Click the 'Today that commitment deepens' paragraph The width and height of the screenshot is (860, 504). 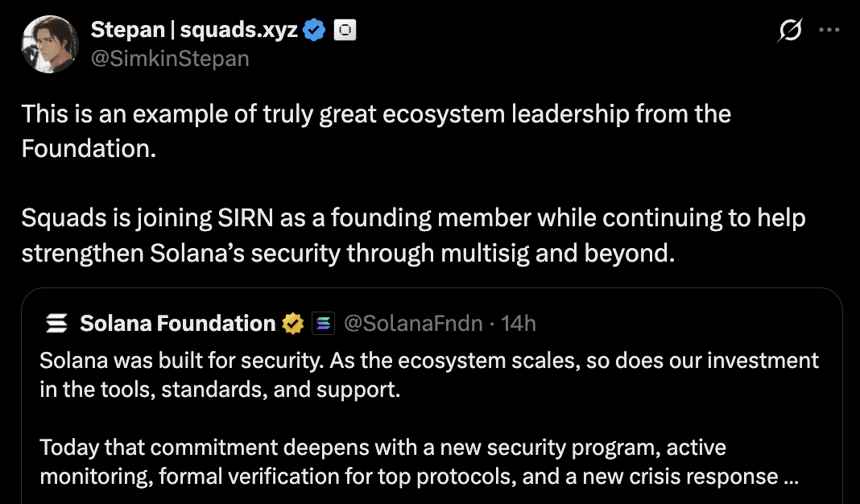(x=382, y=447)
